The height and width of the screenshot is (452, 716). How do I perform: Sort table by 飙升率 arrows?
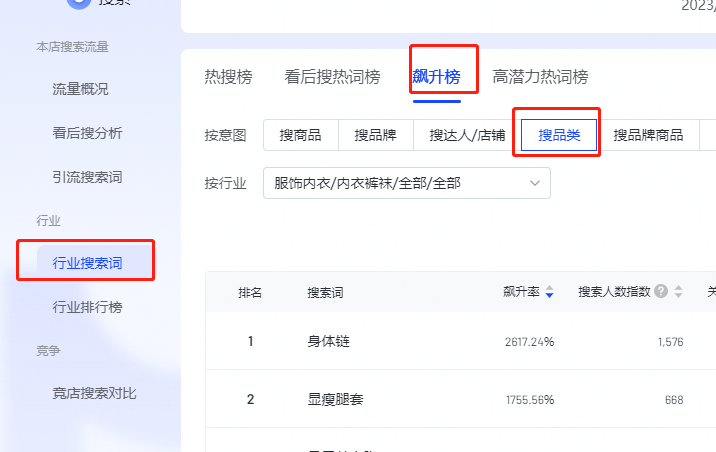coord(550,292)
